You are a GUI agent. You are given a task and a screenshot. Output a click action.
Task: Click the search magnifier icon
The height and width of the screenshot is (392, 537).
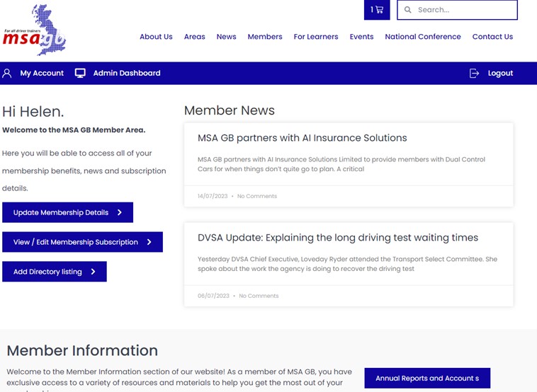coord(407,10)
